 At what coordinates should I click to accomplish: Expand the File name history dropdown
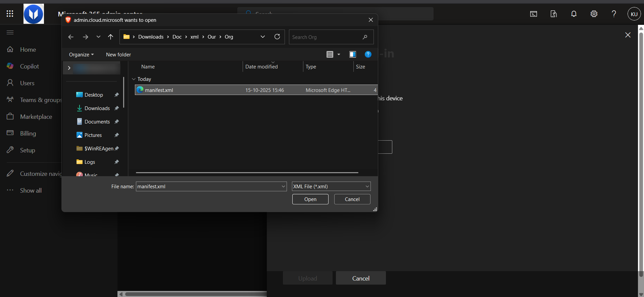coord(283,187)
